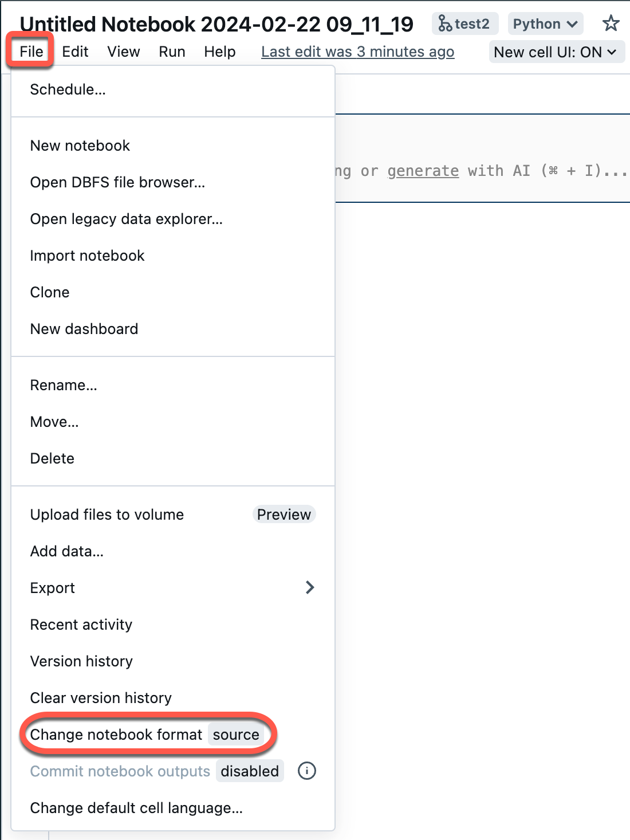Click the notebook title to rename
Viewport: 630px width, 840px height.
(216, 24)
